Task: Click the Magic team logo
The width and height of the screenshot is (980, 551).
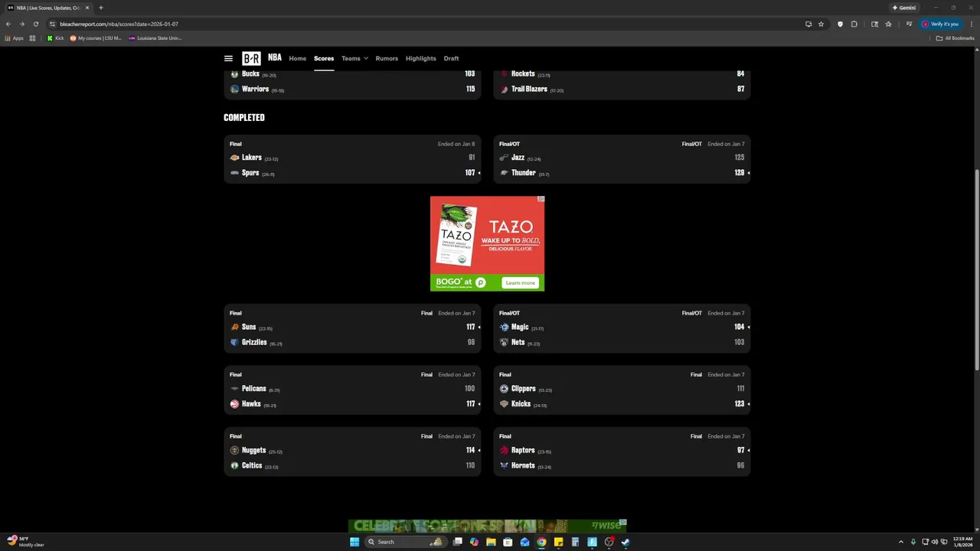Action: (504, 327)
